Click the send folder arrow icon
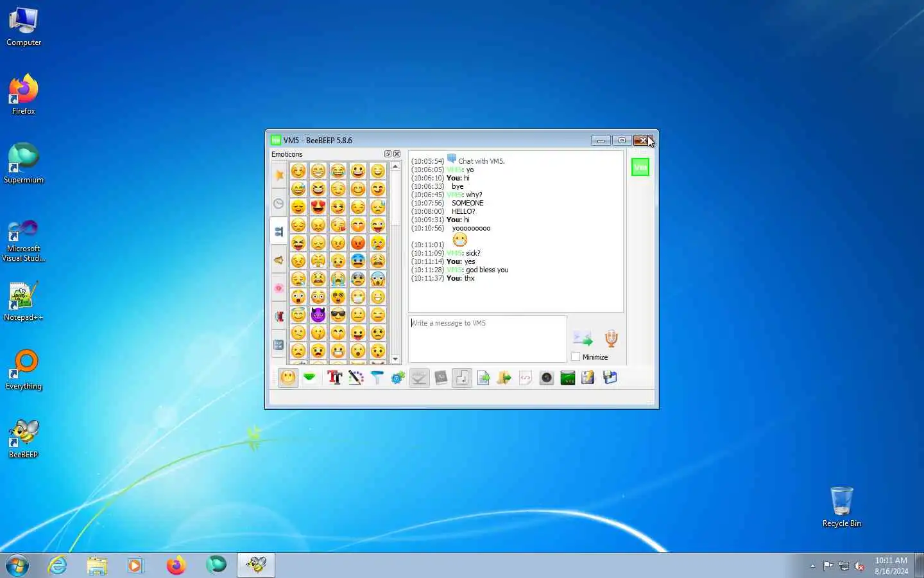 (x=504, y=378)
